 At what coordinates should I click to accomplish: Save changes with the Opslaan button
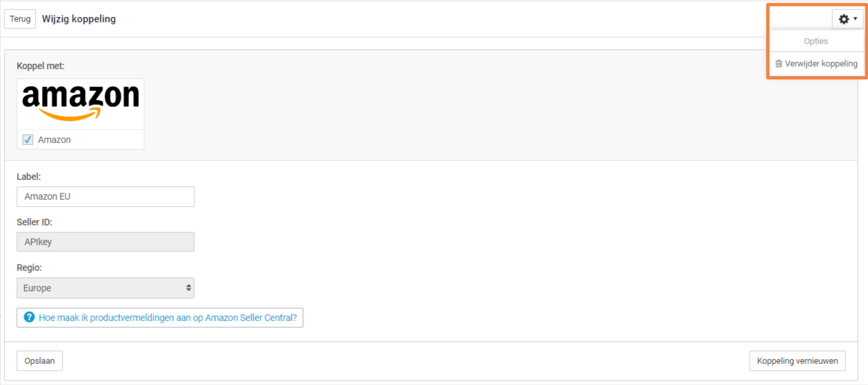(40, 361)
